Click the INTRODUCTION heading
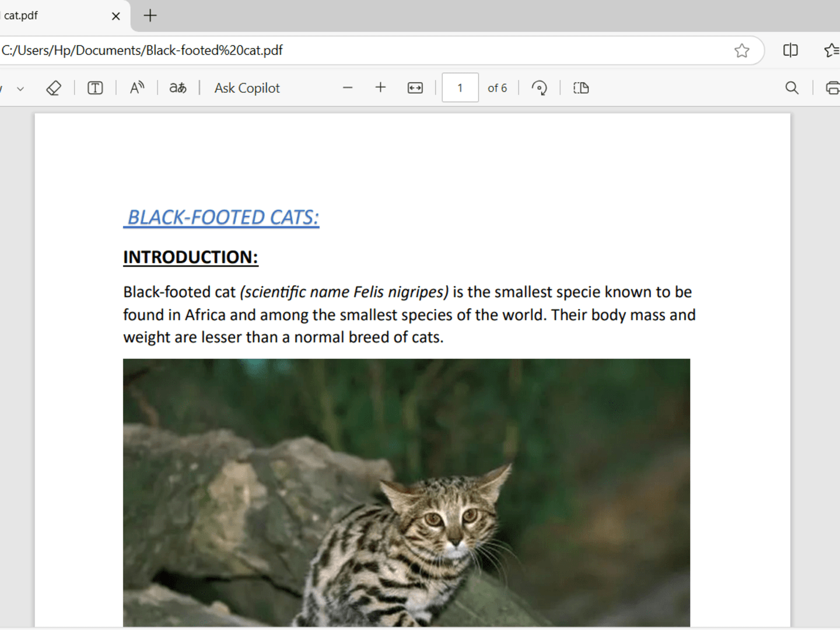The width and height of the screenshot is (840, 630). coord(191,257)
